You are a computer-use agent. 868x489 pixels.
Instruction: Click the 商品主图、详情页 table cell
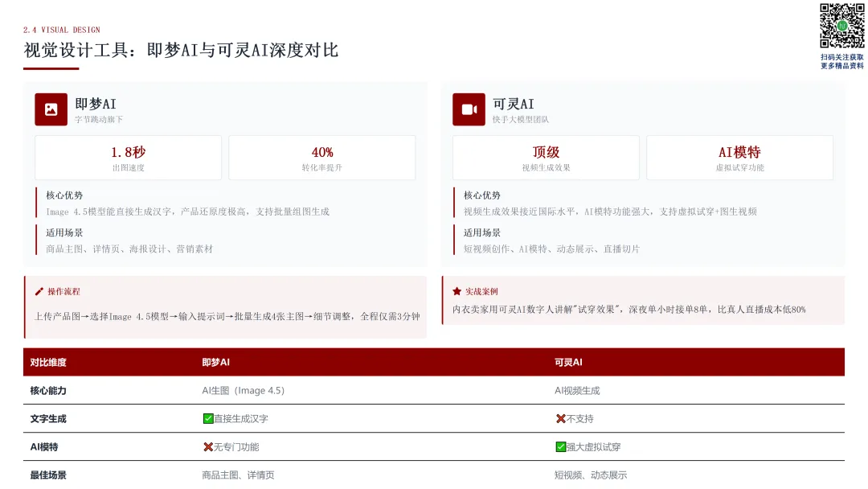238,475
